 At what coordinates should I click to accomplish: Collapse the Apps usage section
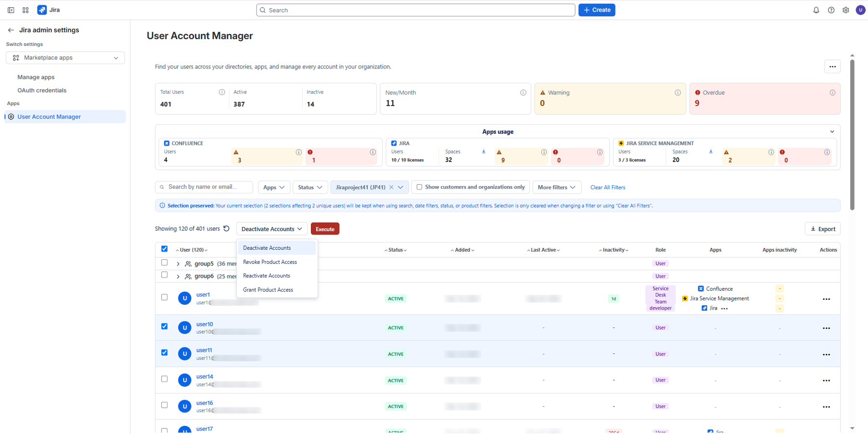coord(832,132)
